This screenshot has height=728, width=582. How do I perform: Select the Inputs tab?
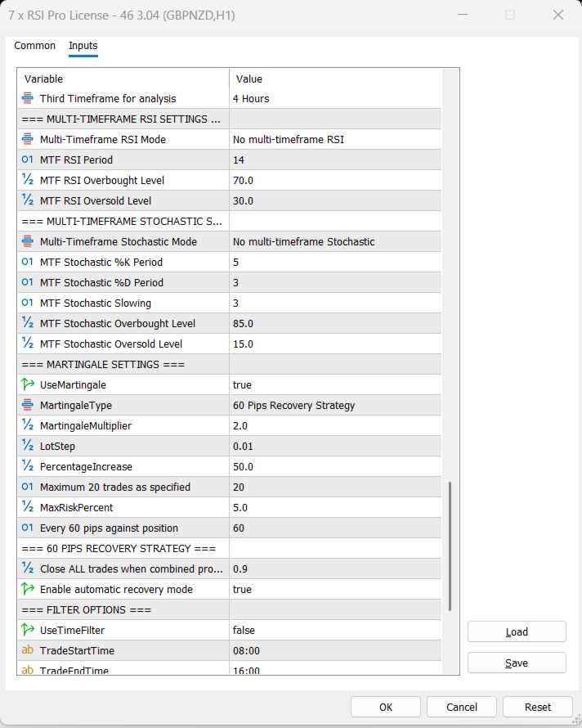click(x=83, y=46)
